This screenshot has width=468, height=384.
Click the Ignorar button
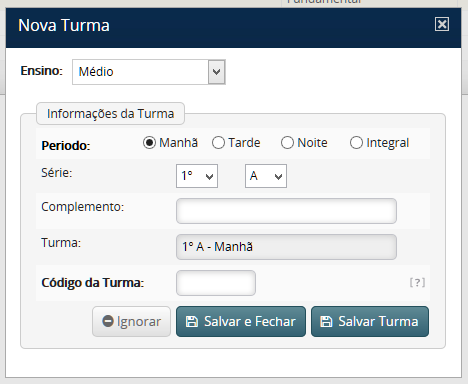pos(131,321)
